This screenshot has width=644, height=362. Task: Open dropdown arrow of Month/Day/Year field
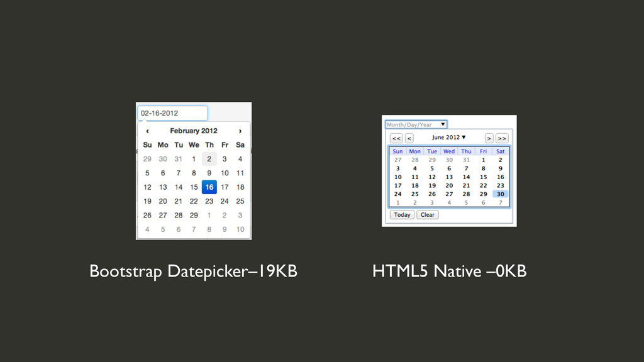coord(443,124)
